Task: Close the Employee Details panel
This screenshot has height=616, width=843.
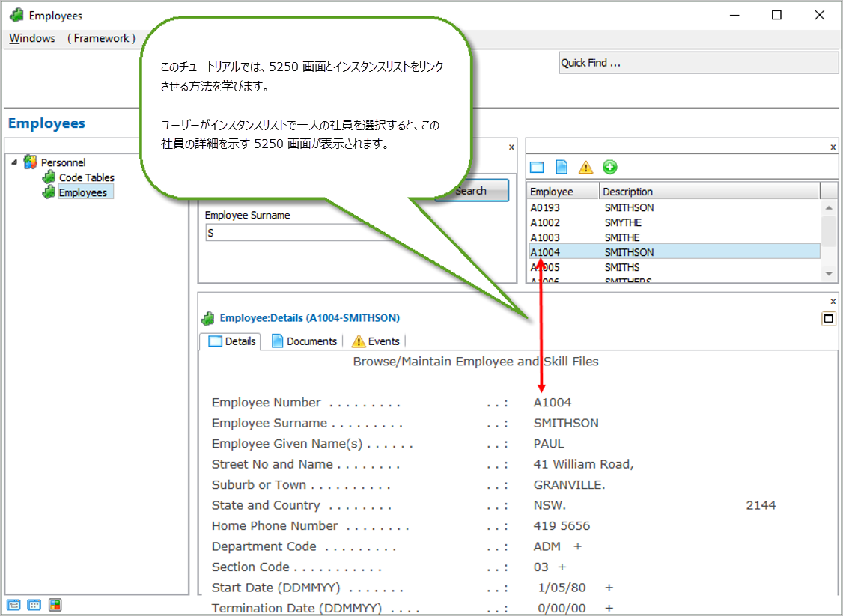Action: (833, 302)
